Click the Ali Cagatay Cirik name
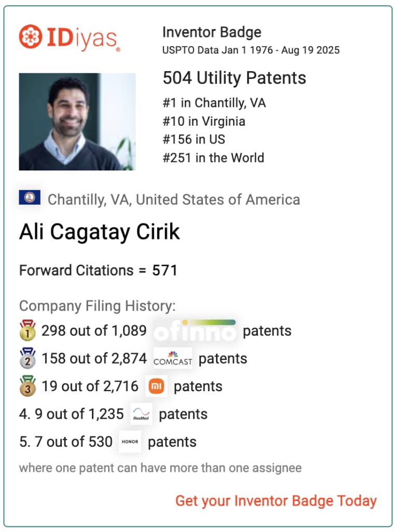The image size is (396, 532). [100, 232]
